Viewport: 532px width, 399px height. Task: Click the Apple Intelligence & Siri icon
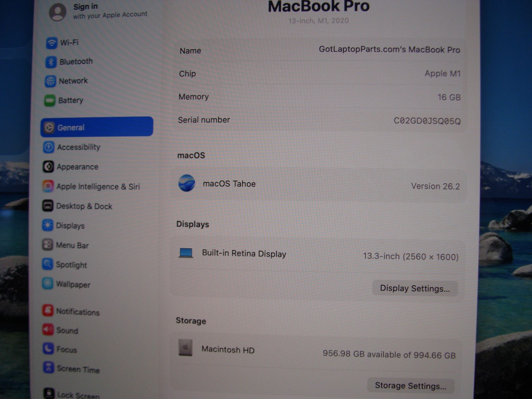point(48,186)
